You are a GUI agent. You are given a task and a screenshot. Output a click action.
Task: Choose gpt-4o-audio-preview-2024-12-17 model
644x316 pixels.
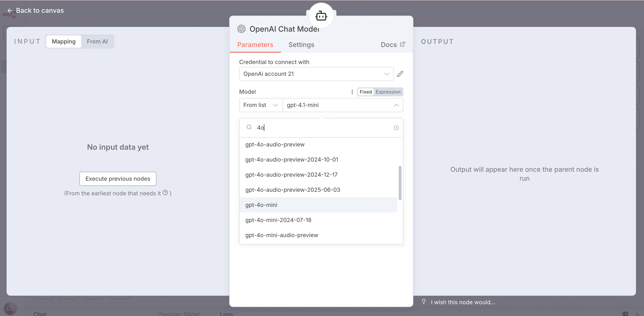point(318,175)
